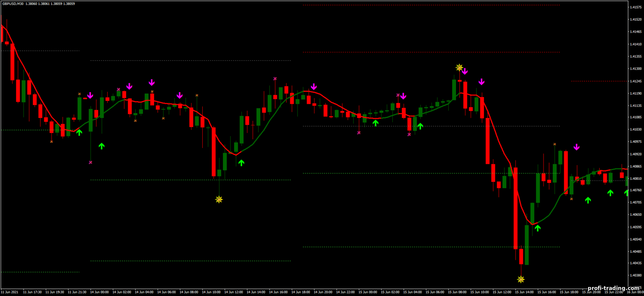644x296 pixels.
Task: Click the tallest red candle in the final drop
Action: click(x=516, y=208)
